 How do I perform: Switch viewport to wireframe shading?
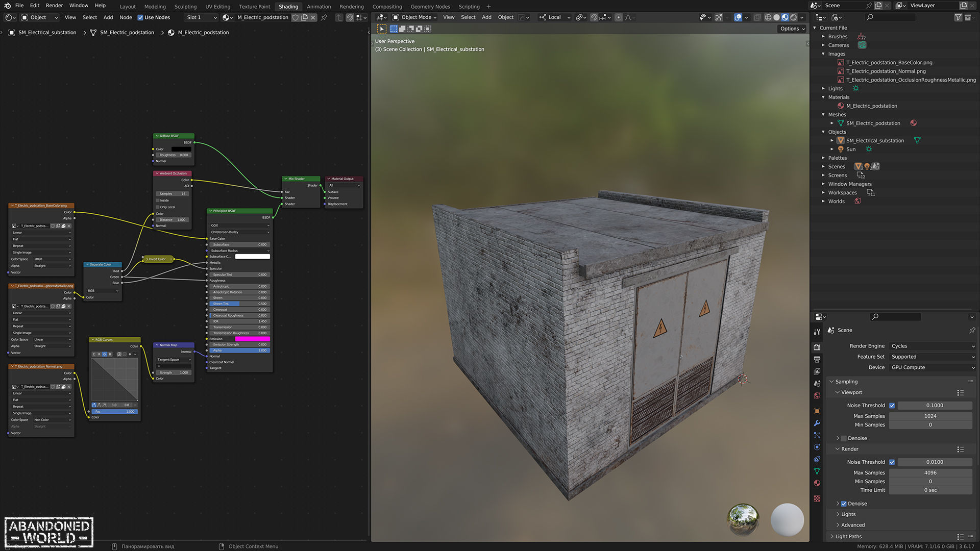(x=768, y=17)
